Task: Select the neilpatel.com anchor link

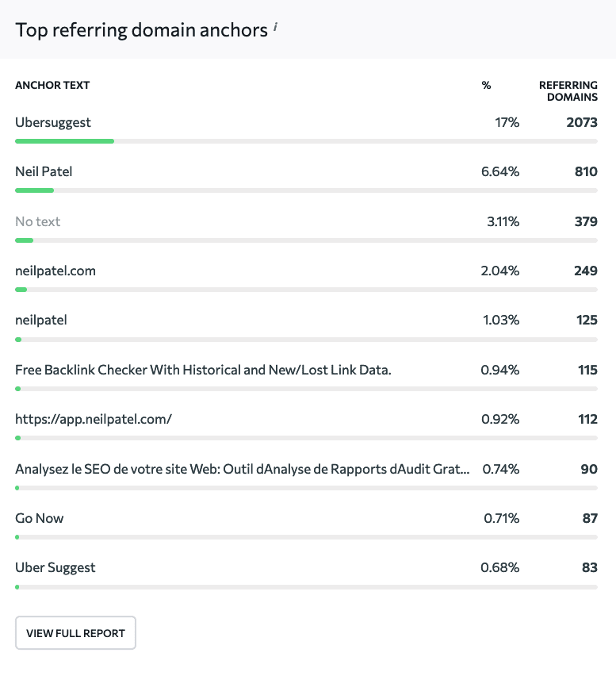Action: click(55, 271)
